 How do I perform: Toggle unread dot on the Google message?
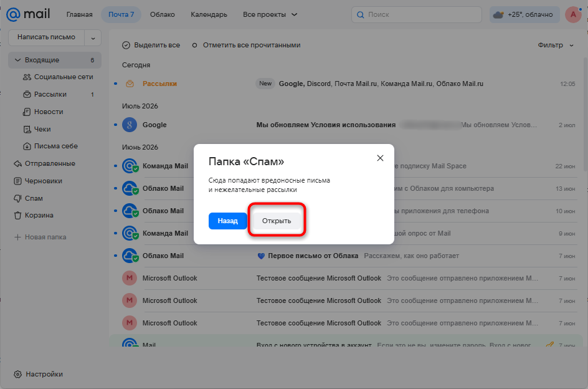tap(115, 125)
